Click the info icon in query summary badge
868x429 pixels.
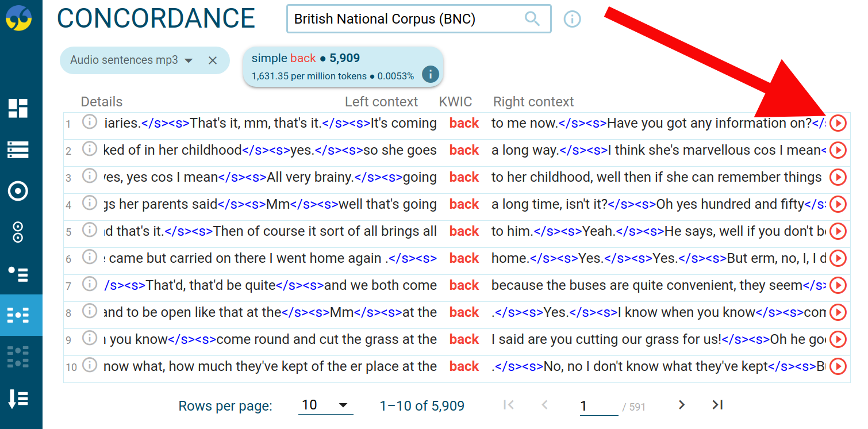(x=431, y=74)
